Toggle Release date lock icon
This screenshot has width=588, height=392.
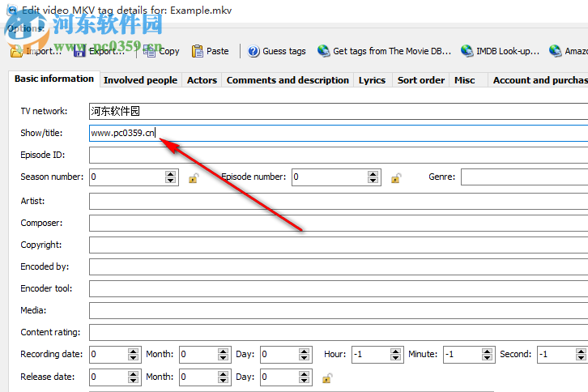(327, 377)
